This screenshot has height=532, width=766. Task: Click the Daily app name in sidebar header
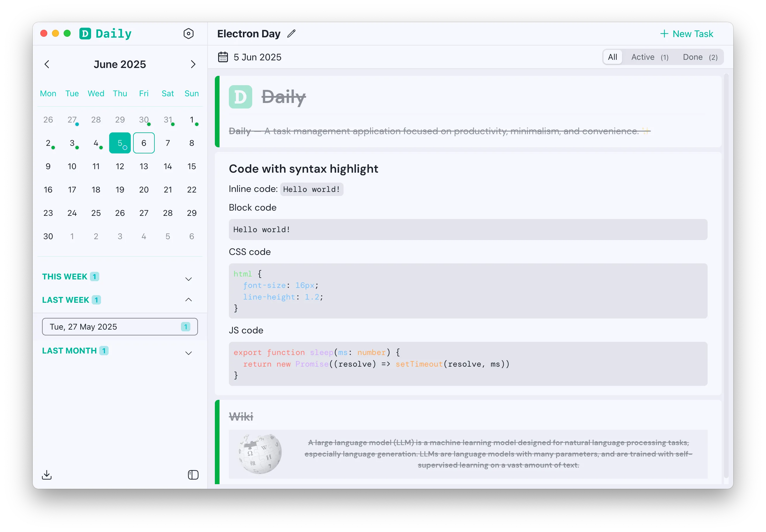point(114,34)
